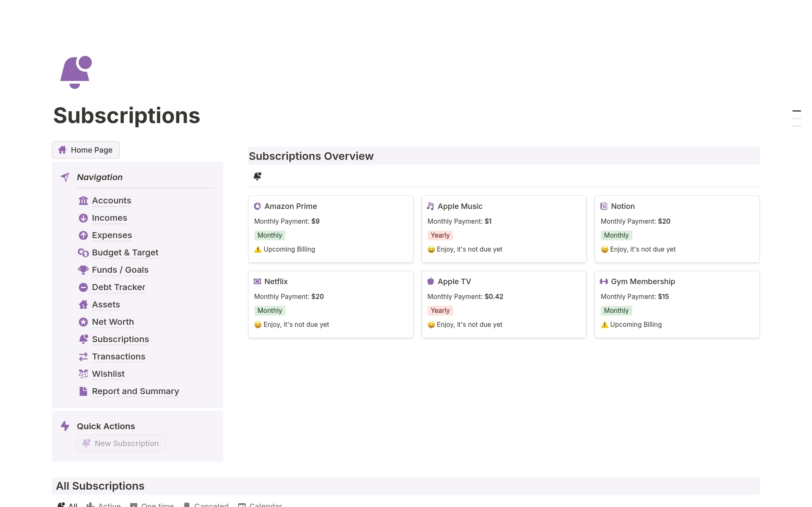The height and width of the screenshot is (507, 812).
Task: Click the music note icon on Apple Music card
Action: 431,206
